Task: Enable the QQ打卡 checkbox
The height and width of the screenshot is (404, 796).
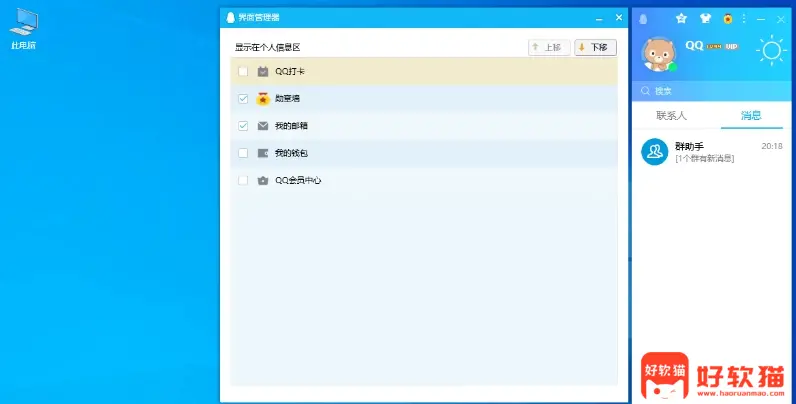Action: point(243,72)
